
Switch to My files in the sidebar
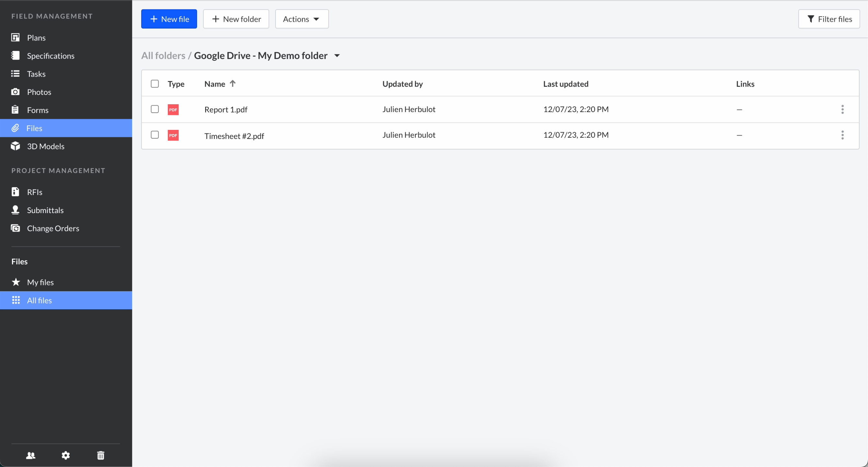40,282
